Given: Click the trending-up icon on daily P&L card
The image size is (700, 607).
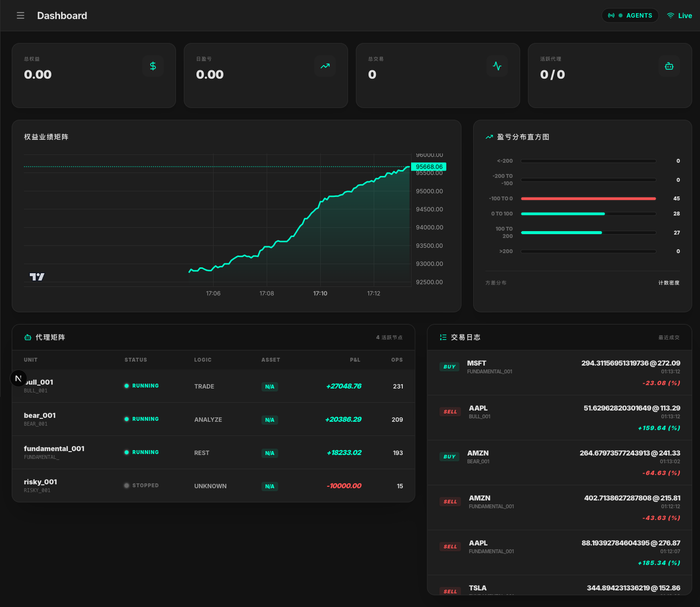Looking at the screenshot, I should click(x=325, y=66).
